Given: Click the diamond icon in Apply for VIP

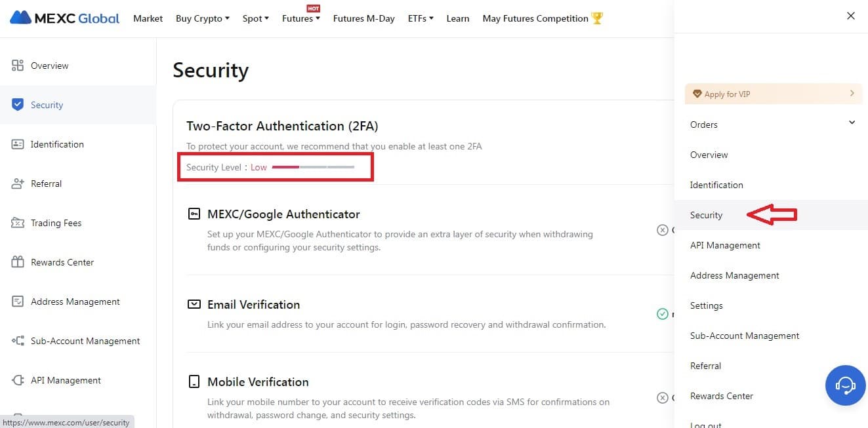Looking at the screenshot, I should coord(697,94).
